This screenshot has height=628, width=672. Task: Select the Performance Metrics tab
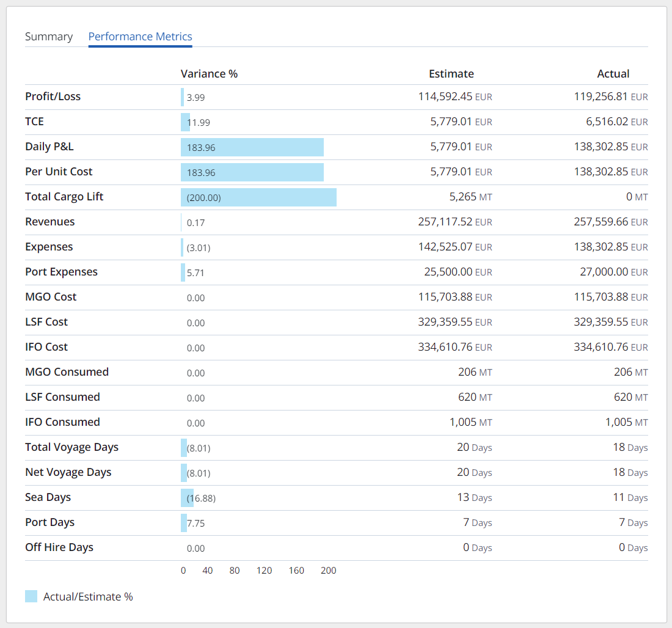click(140, 36)
